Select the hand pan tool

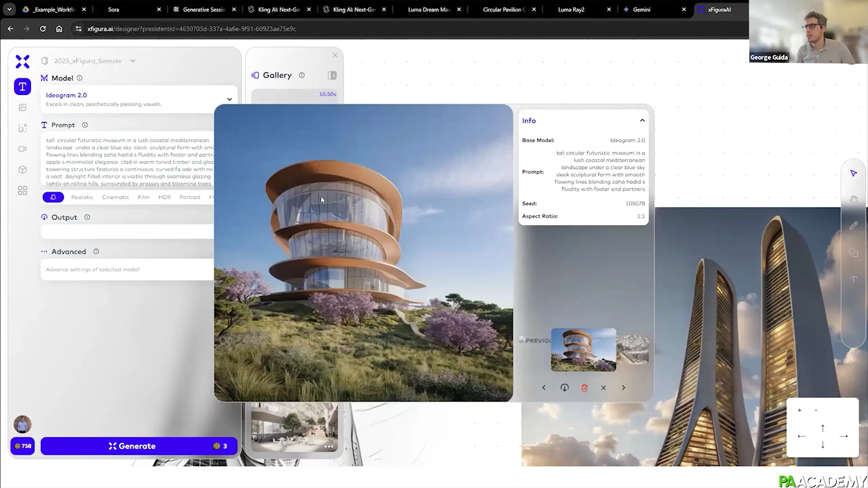pos(854,199)
